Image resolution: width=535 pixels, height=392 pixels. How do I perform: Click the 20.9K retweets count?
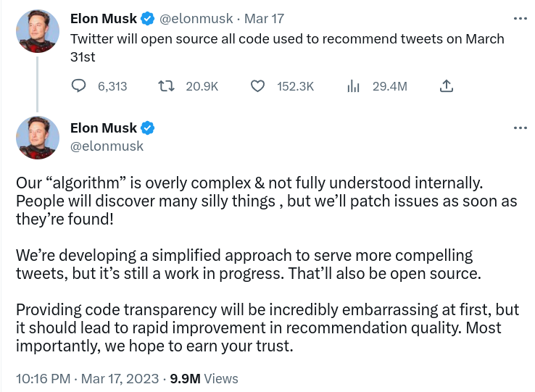pos(202,86)
